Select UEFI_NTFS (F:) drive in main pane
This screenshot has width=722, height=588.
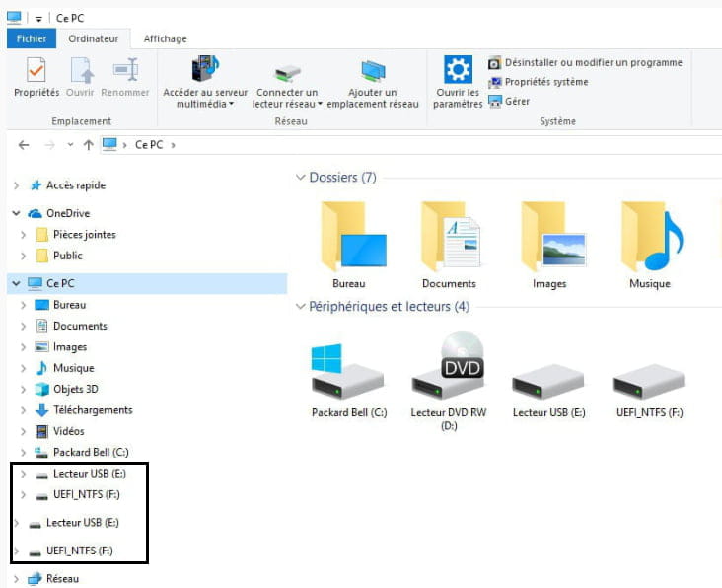(649, 391)
